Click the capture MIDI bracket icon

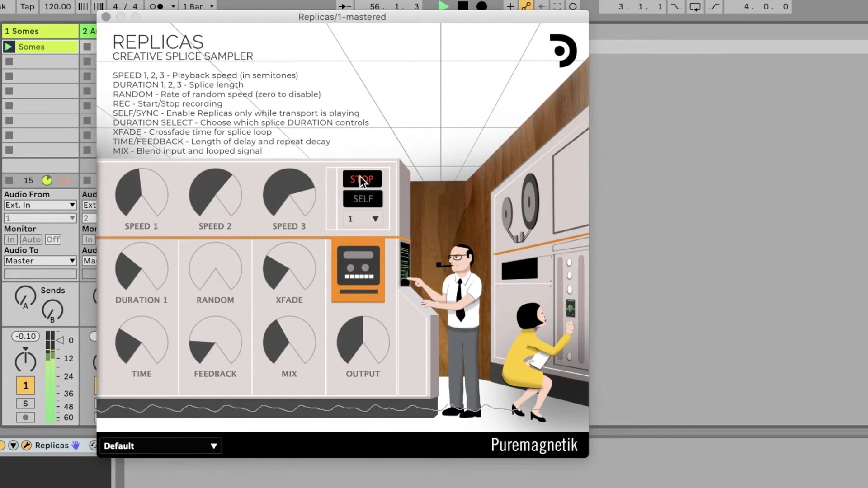[x=557, y=6]
